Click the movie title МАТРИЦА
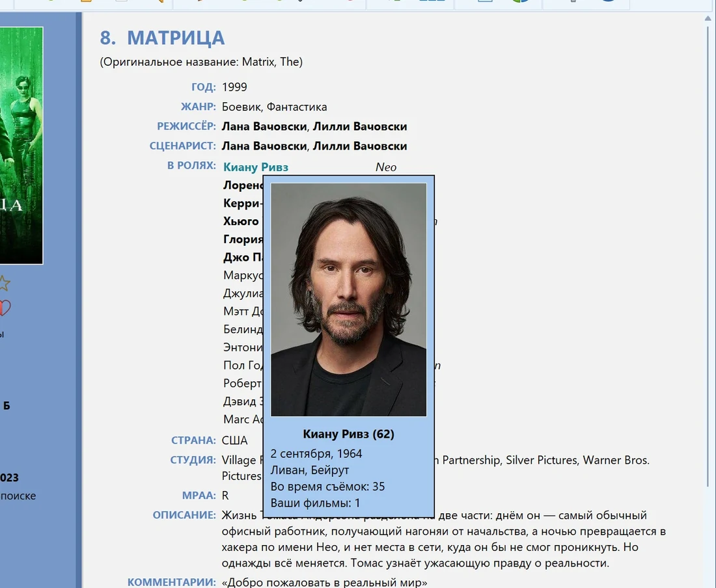Viewport: 716px width, 588px height. pyautogui.click(x=176, y=38)
